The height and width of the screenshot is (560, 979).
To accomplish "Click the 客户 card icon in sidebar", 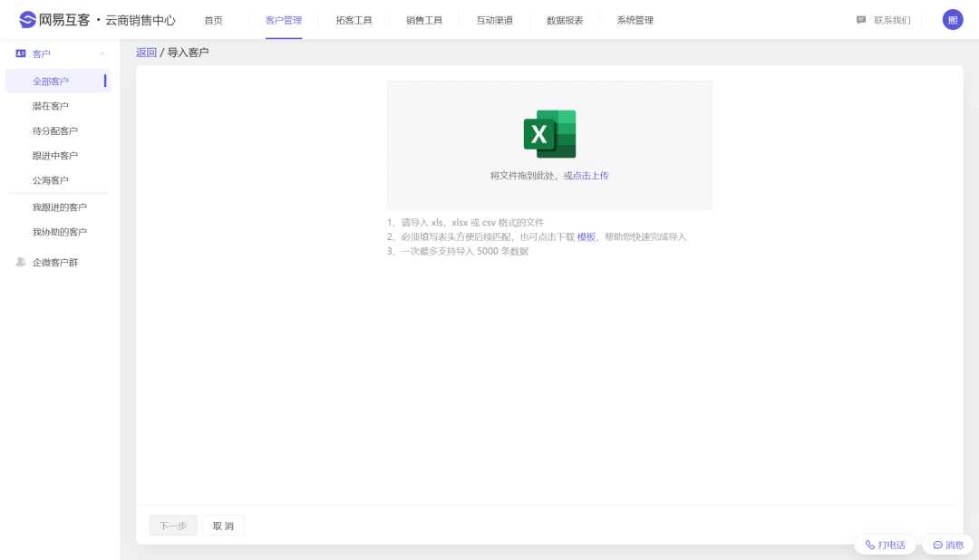I will (x=21, y=53).
